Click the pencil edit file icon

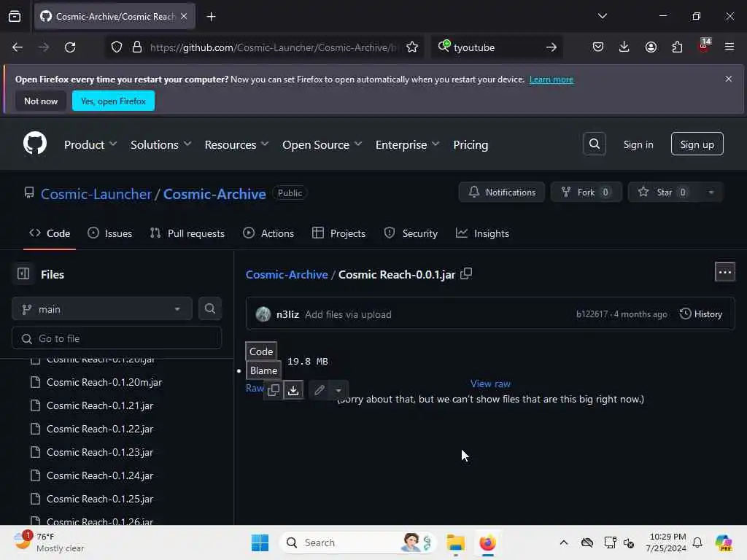[x=320, y=390]
